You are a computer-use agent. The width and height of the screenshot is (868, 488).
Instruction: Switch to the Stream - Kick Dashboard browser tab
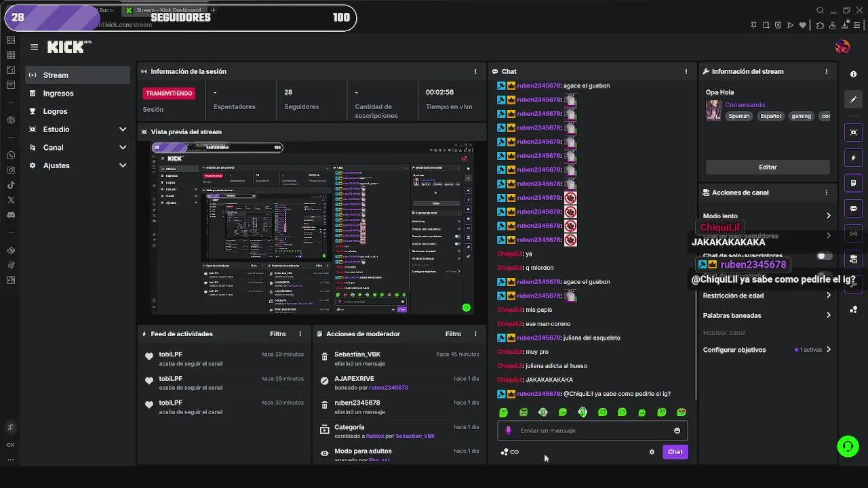165,10
